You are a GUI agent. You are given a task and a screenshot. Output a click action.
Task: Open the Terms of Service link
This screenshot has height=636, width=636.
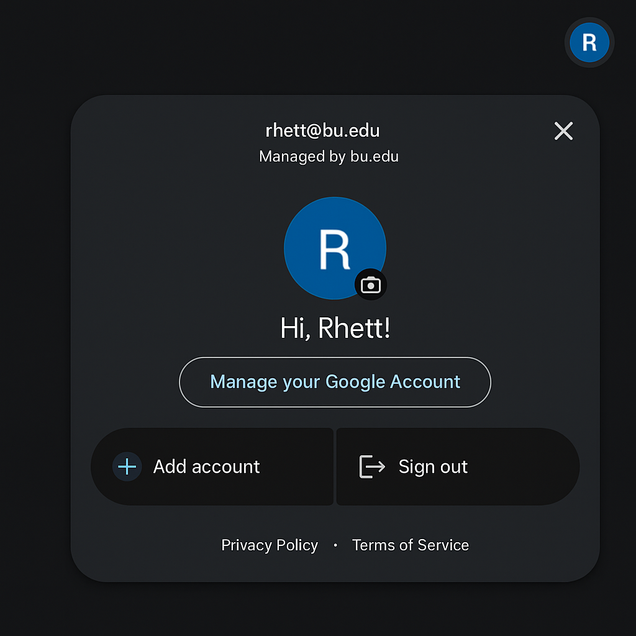tap(410, 545)
